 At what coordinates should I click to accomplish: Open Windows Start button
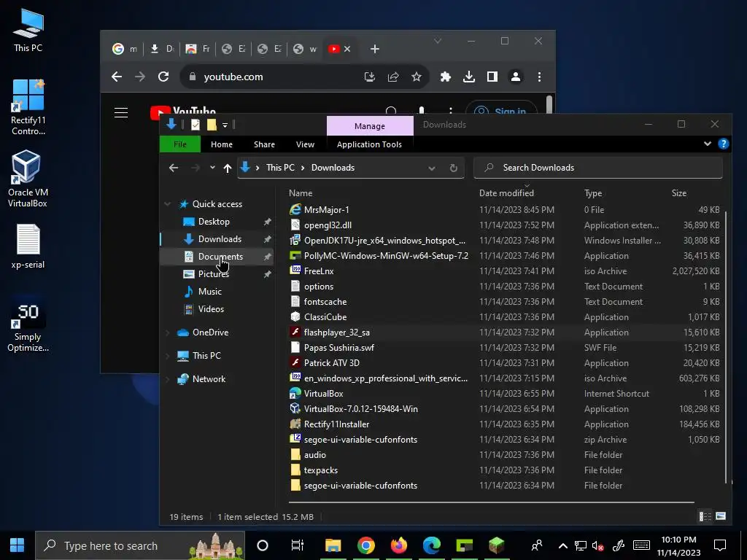click(x=18, y=545)
